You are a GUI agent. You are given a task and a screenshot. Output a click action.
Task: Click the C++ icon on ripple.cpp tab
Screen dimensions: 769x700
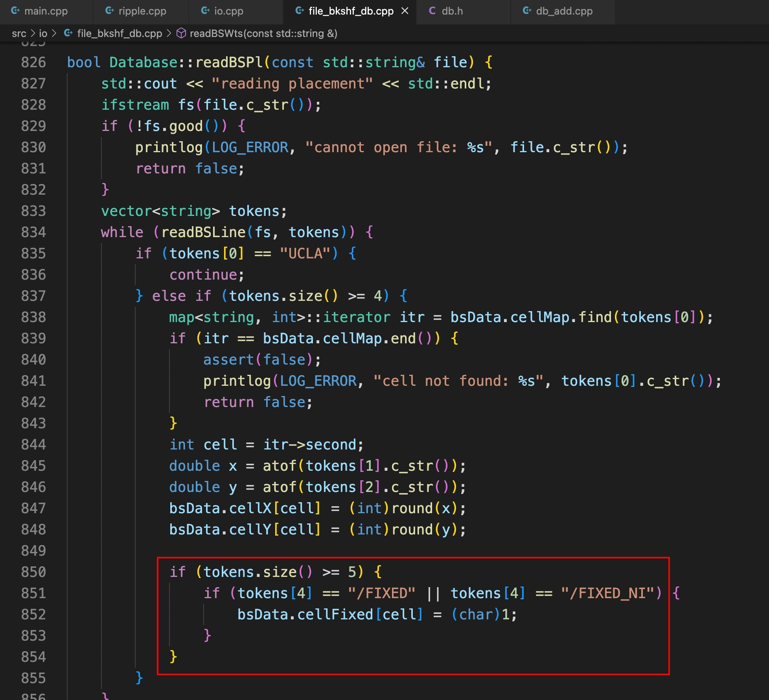point(109,11)
